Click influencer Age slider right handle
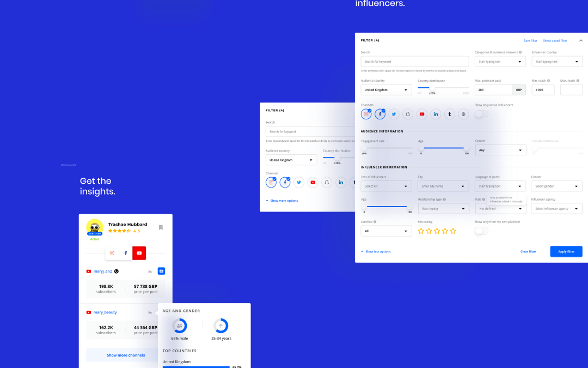This screenshot has height=368, width=588. pyautogui.click(x=409, y=207)
